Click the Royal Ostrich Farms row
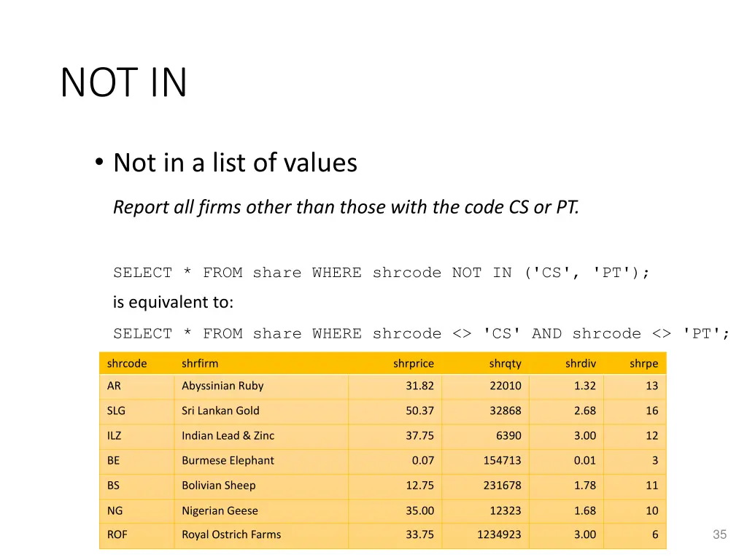Viewport: 747px width, 560px height. 382,535
